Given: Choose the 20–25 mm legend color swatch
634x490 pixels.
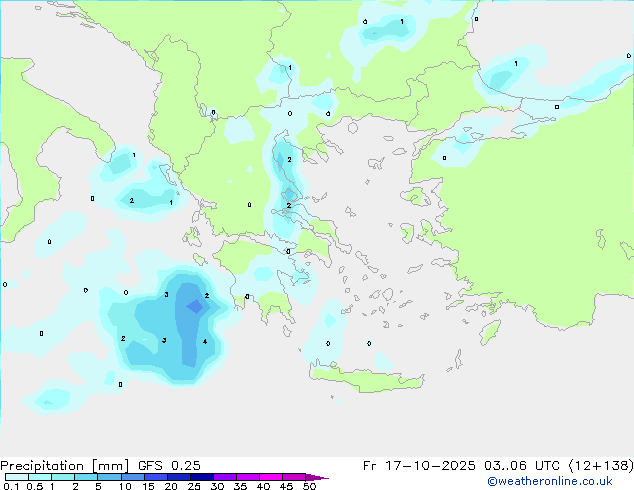Looking at the screenshot, I should pos(179,477).
